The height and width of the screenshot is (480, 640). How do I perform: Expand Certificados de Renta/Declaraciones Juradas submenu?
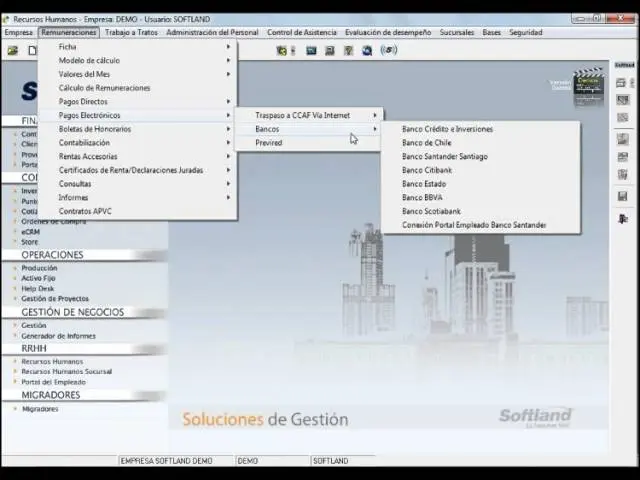[x=138, y=170]
